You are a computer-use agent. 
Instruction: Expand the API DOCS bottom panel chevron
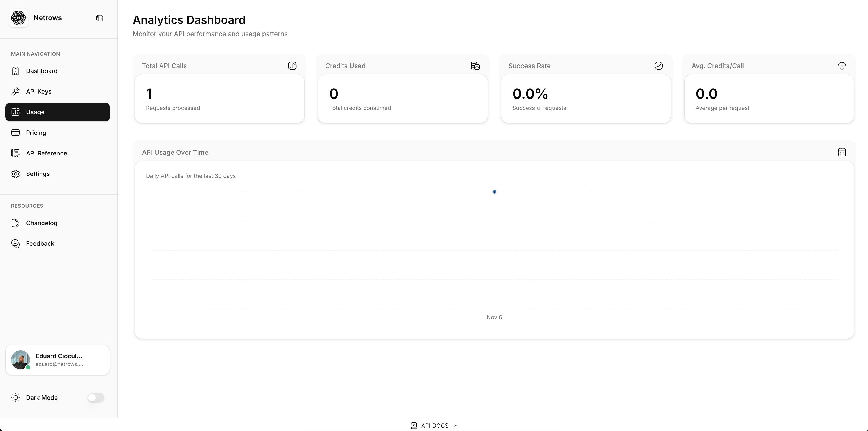click(x=456, y=425)
